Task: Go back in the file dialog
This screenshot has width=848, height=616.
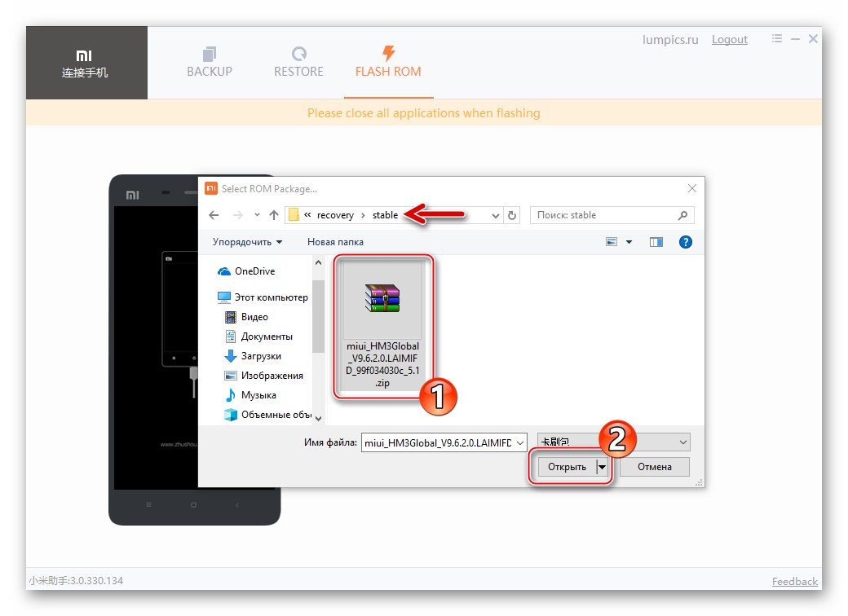Action: click(x=214, y=215)
